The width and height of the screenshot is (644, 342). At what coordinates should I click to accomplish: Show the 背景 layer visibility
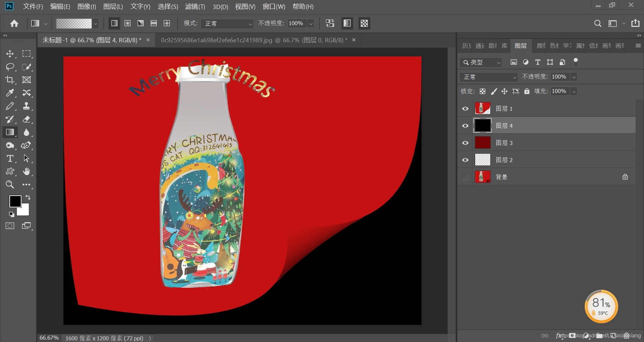pyautogui.click(x=465, y=177)
